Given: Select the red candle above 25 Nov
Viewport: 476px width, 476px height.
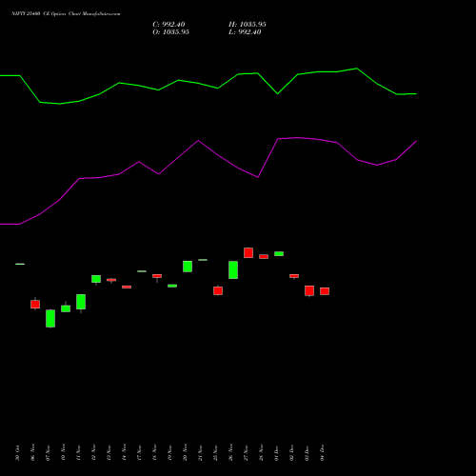Looking at the screenshot, I should pos(218,290).
